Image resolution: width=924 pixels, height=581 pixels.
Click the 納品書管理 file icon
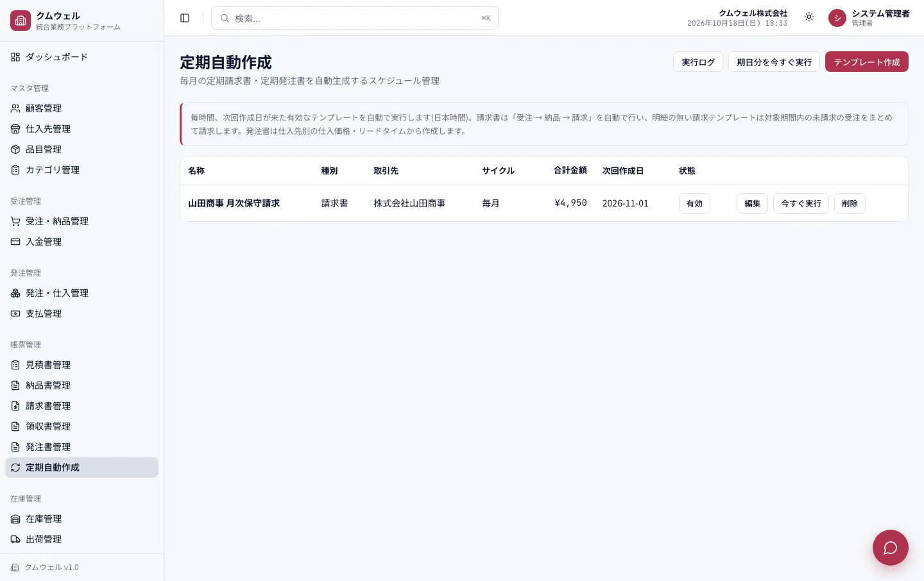click(x=15, y=385)
